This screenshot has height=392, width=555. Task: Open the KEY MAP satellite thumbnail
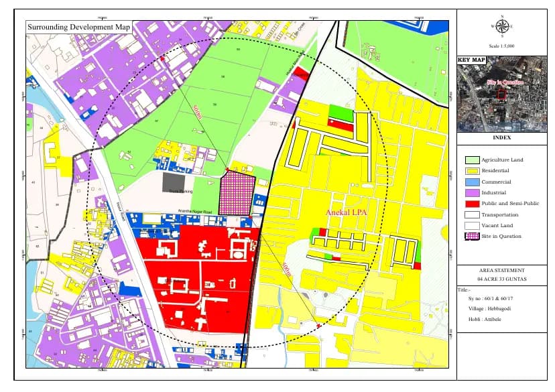click(502, 94)
